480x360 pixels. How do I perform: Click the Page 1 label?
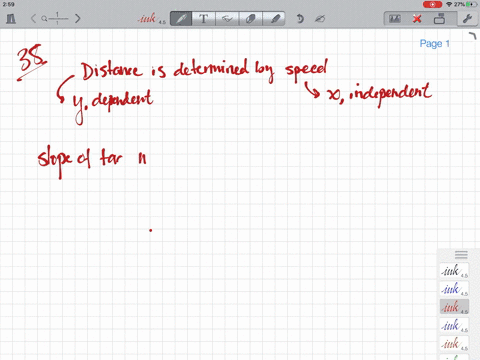[434, 44]
